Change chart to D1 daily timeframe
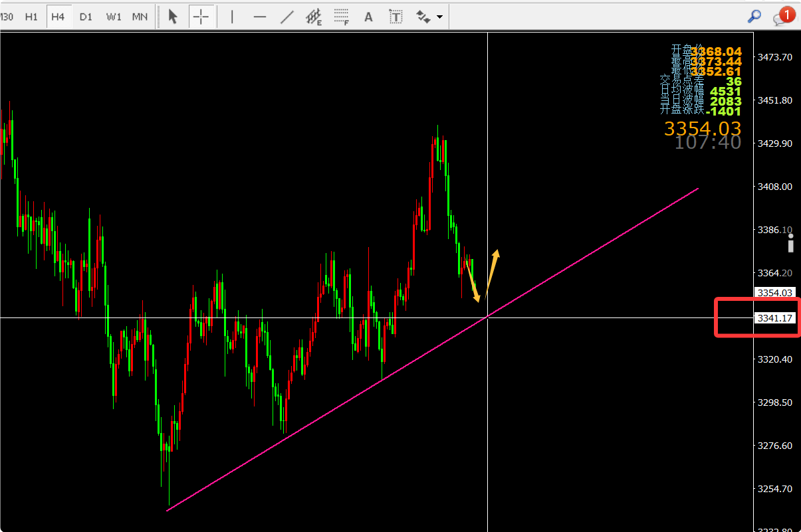 (x=86, y=17)
